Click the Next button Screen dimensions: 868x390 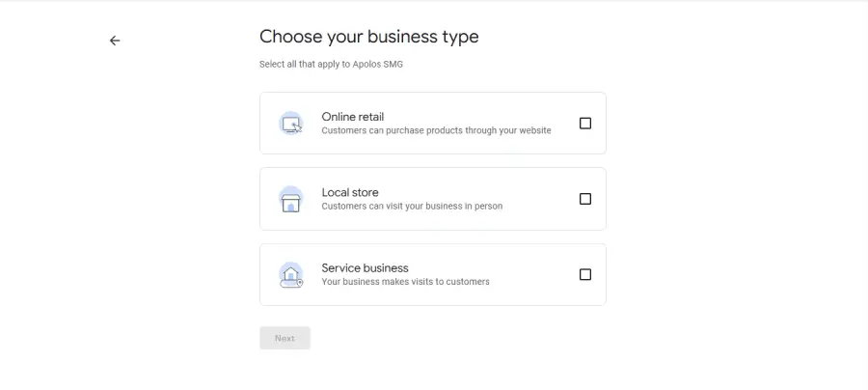[285, 338]
